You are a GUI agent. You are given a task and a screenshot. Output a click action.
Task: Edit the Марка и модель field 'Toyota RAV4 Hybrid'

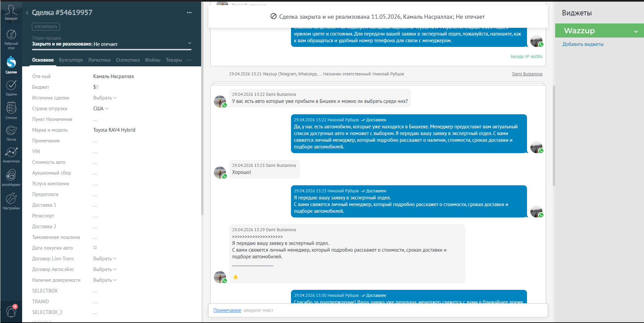tap(114, 130)
